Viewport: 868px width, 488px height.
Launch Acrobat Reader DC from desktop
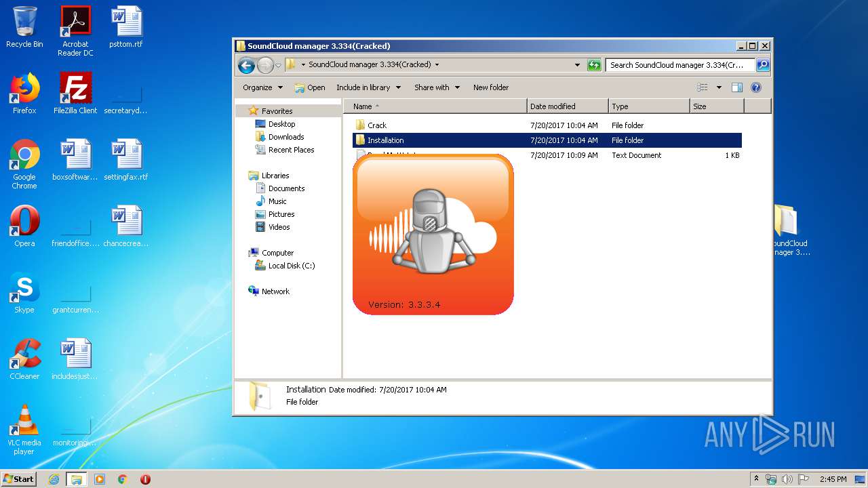(x=75, y=31)
